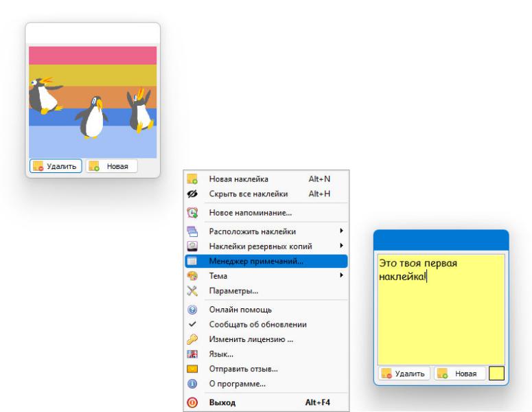Screen dimensions: 532x412
Task: Expand Расположить наклейки submenu arrow
Action: coord(341,231)
